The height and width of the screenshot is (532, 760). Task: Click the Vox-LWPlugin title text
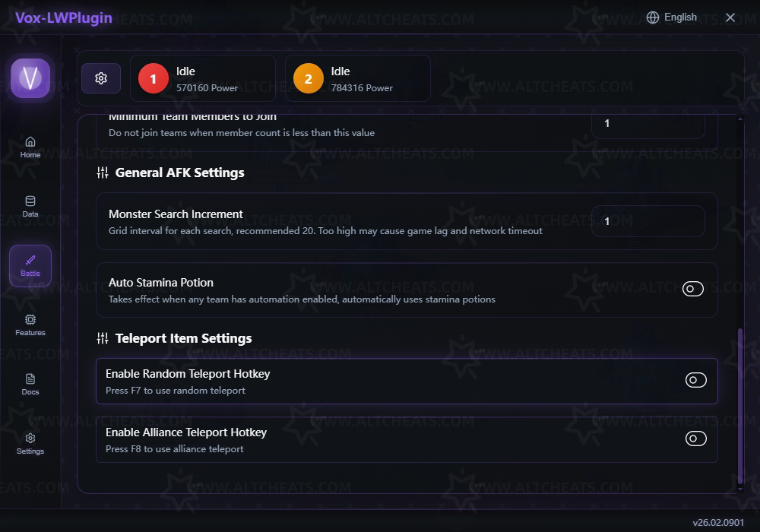64,17
